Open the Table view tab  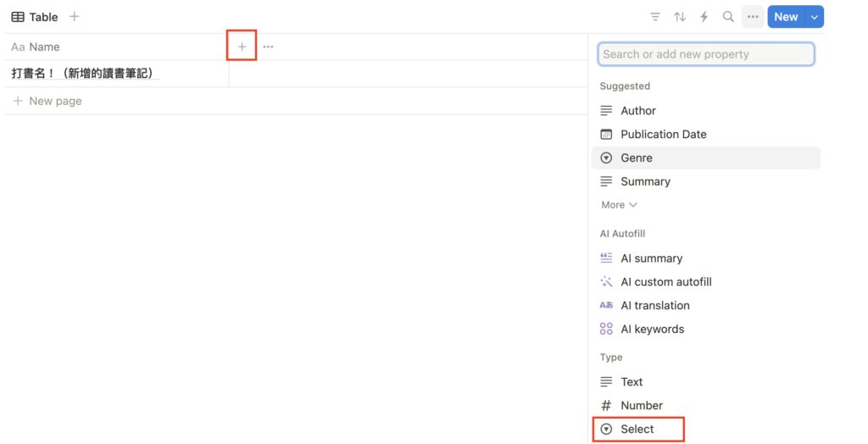click(35, 17)
